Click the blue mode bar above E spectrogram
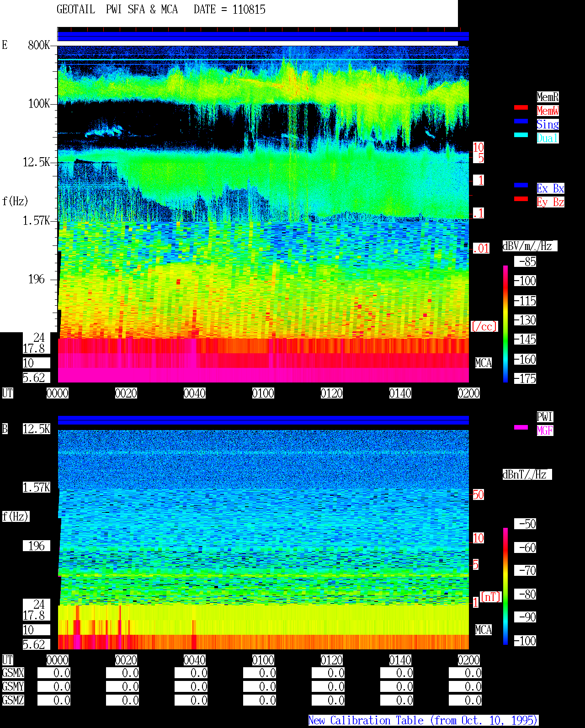This screenshot has width=585, height=728. click(x=263, y=37)
